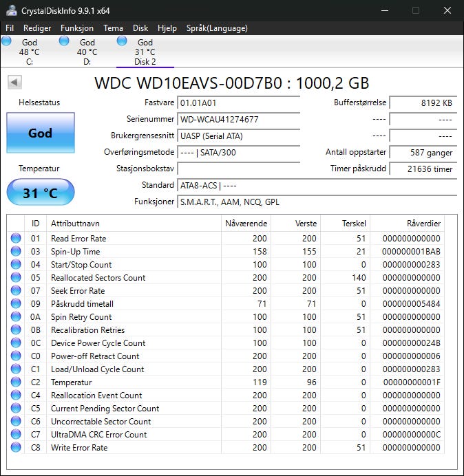Screen dimensions: 464x476
Task: Click the Attributtnavn column header
Action: 134,224
